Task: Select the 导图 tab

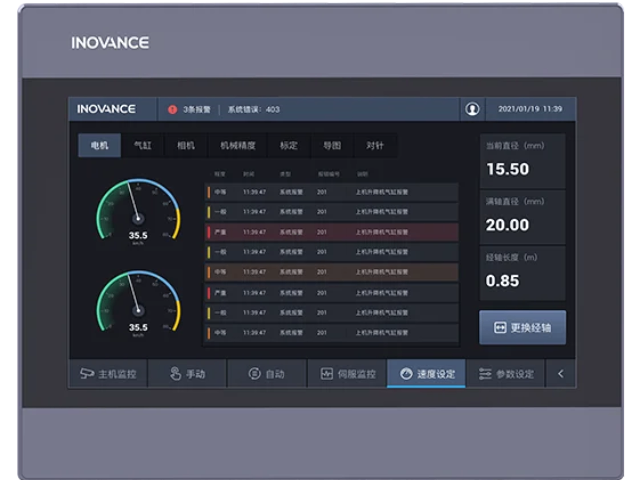Action: coord(332,145)
